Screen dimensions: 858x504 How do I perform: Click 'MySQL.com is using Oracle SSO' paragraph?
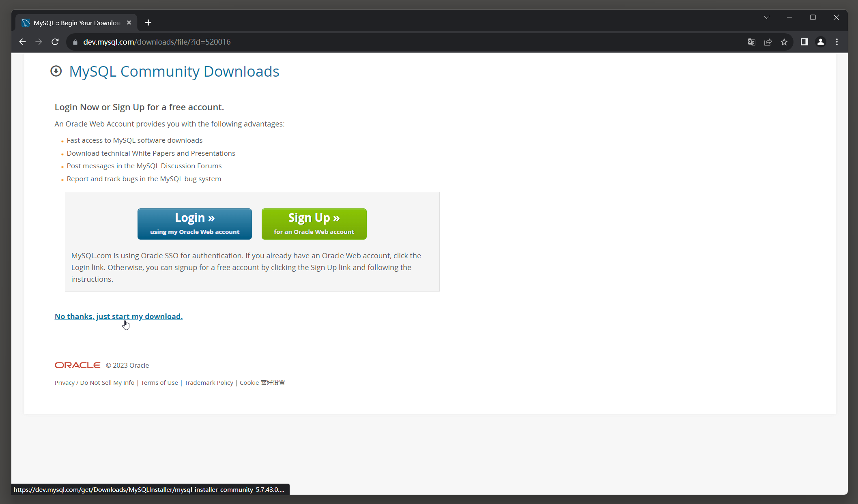[246, 267]
